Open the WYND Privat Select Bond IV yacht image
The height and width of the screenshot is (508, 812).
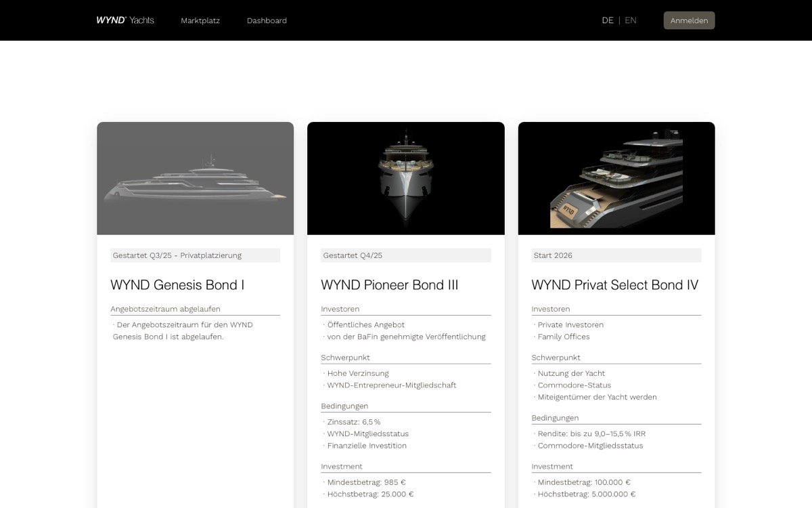[616, 178]
